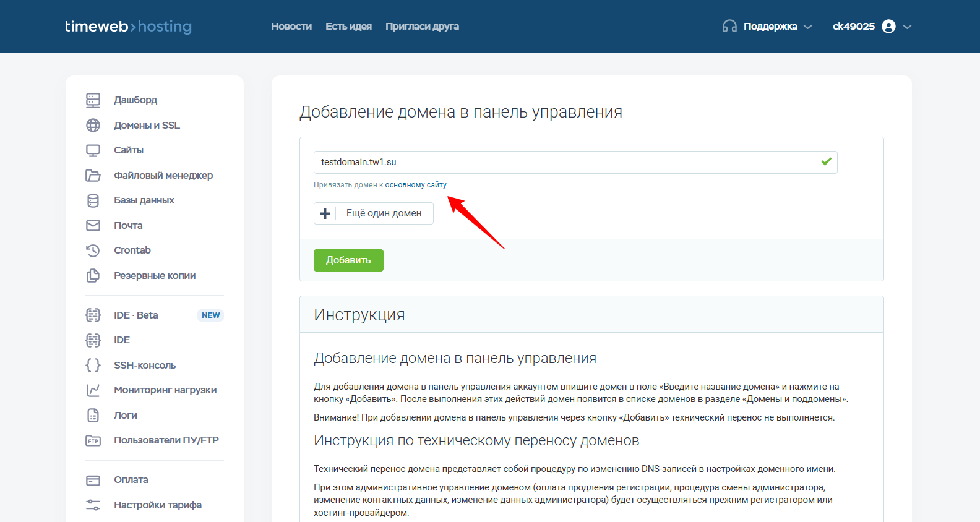This screenshot has width=980, height=522.
Task: Click the Ещё один домен button
Action: click(374, 213)
